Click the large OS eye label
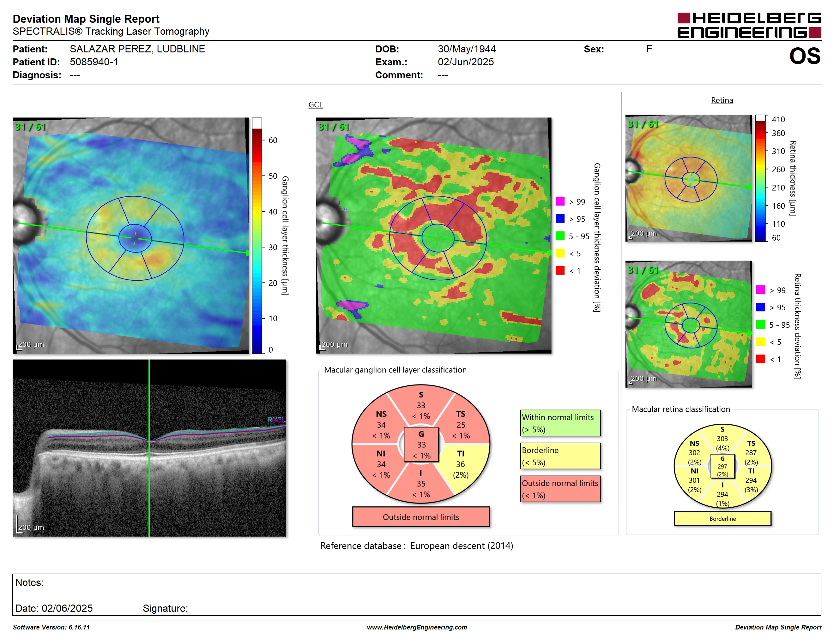Image resolution: width=834 pixels, height=644 pixels. pyautogui.click(x=805, y=56)
